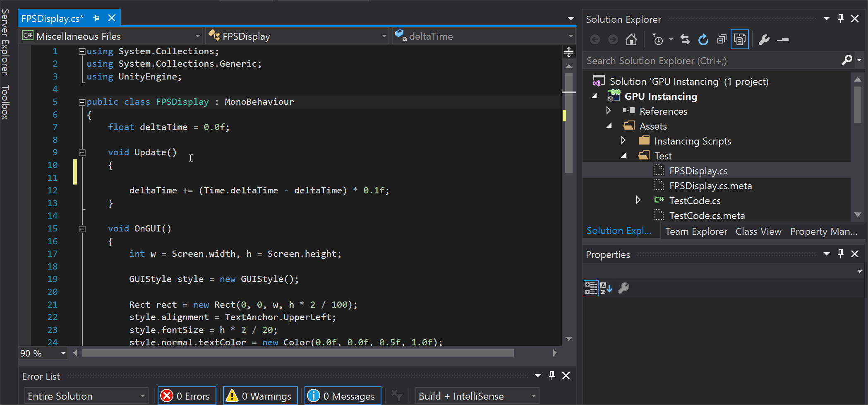Screen dimensions: 868x405
Task: Unpin the Error List panel
Action: [551, 376]
